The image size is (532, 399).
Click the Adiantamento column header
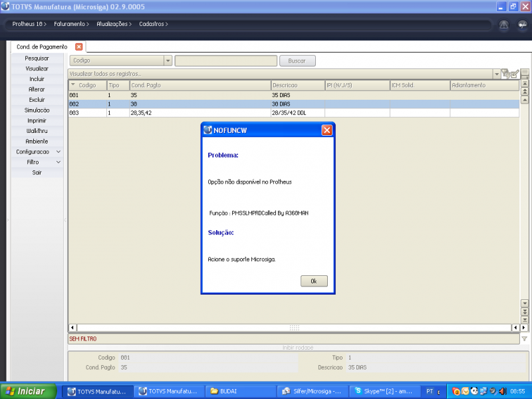tap(484, 85)
